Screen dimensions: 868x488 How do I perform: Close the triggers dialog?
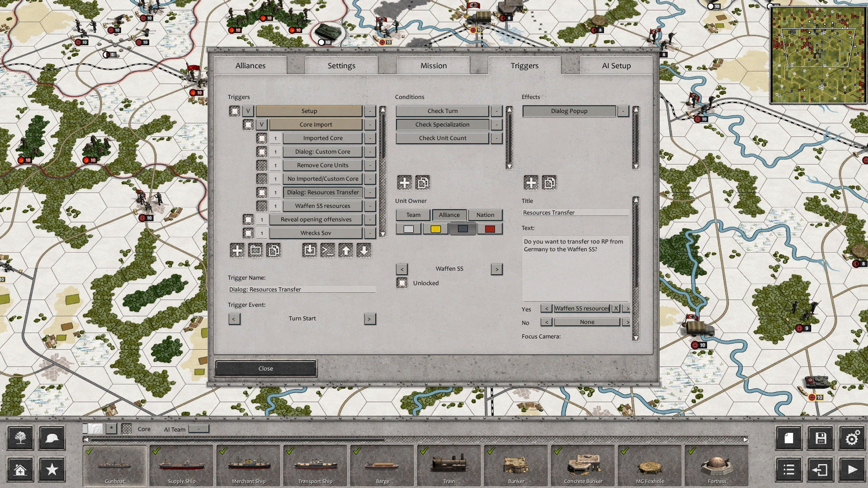pyautogui.click(x=266, y=368)
